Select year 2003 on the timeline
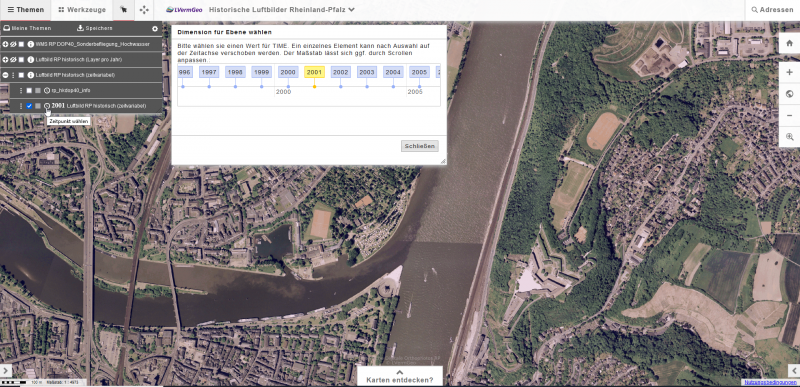 [x=367, y=72]
